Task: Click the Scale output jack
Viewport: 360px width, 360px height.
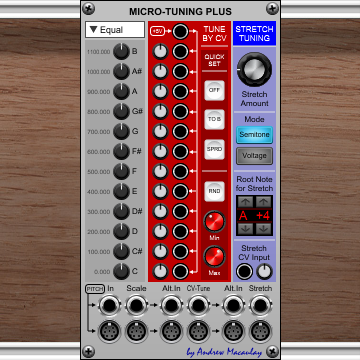Action: pos(136,305)
